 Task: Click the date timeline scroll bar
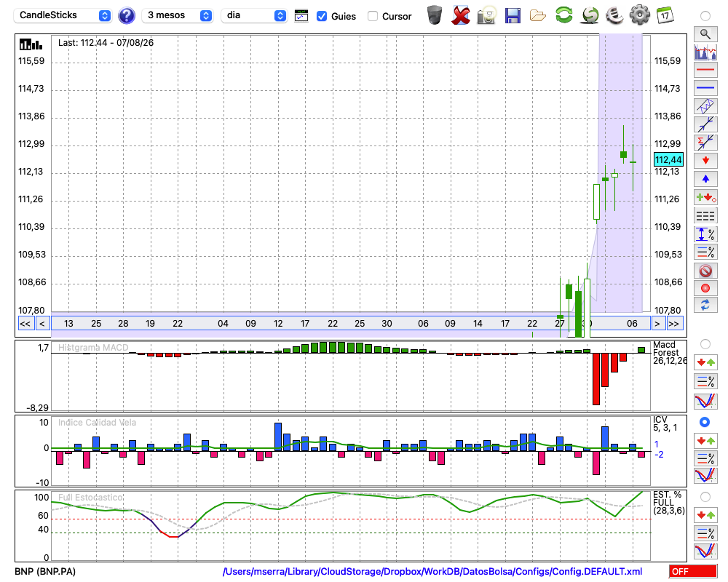pyautogui.click(x=351, y=324)
